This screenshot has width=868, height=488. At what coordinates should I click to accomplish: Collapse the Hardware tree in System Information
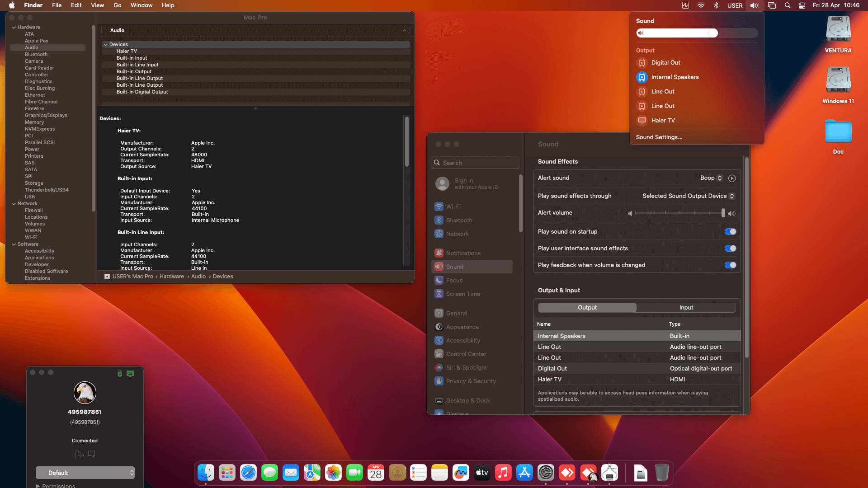point(14,28)
